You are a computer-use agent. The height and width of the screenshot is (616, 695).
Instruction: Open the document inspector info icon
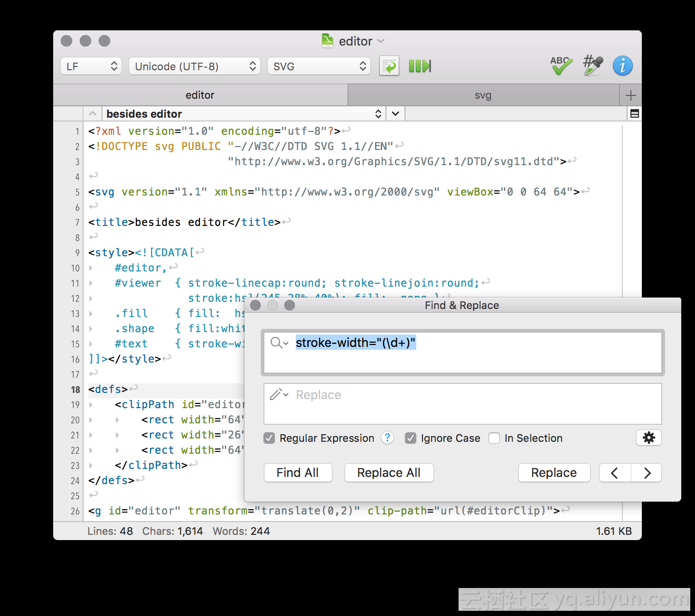click(622, 65)
